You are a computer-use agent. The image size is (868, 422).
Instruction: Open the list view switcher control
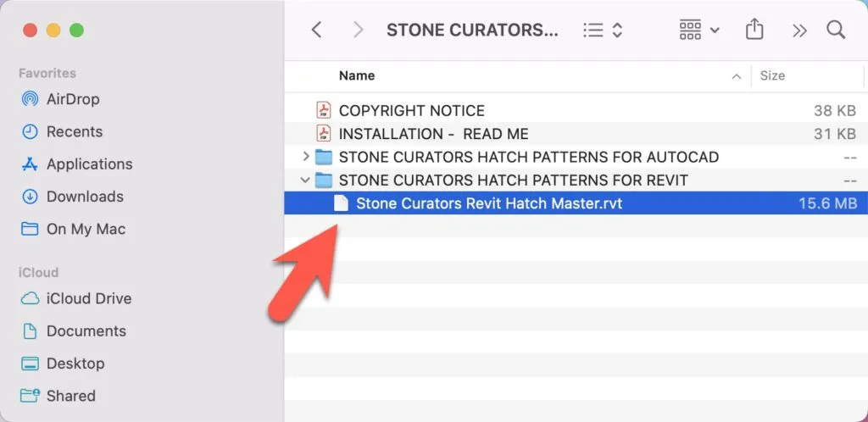[x=603, y=30]
